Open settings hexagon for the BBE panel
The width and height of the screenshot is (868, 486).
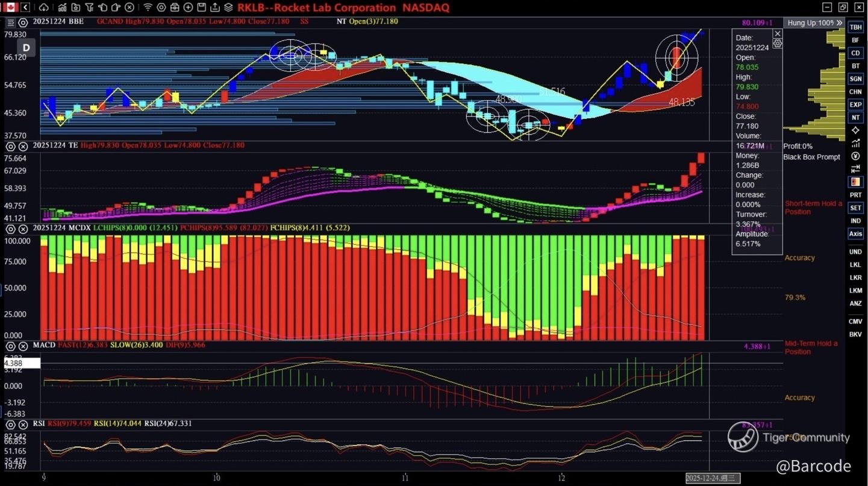(x=23, y=22)
